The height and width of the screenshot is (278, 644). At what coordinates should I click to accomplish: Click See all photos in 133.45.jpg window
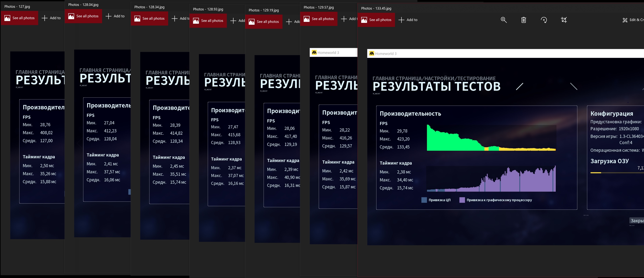click(376, 20)
